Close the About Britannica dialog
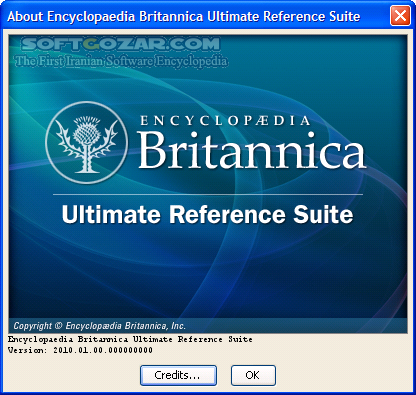The image size is (416, 395). (x=400, y=15)
